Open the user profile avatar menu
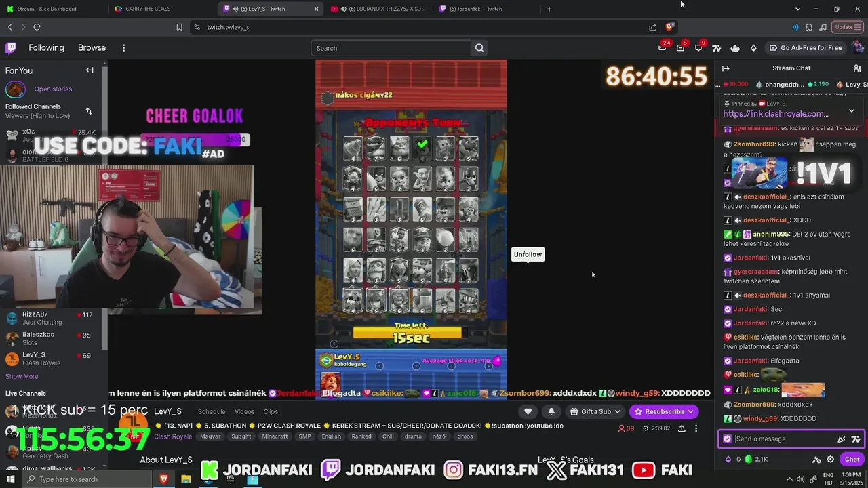Screen dimensions: 868x488 (x=857, y=47)
